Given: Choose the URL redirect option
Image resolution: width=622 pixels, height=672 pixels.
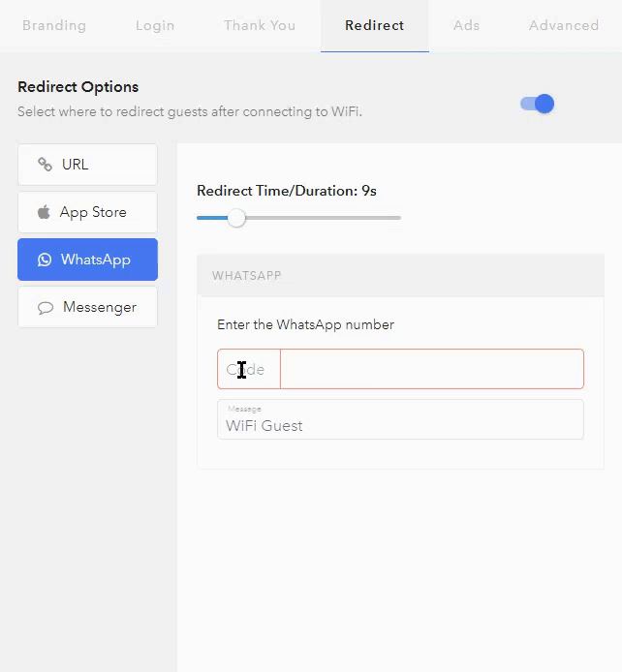Looking at the screenshot, I should 87,165.
